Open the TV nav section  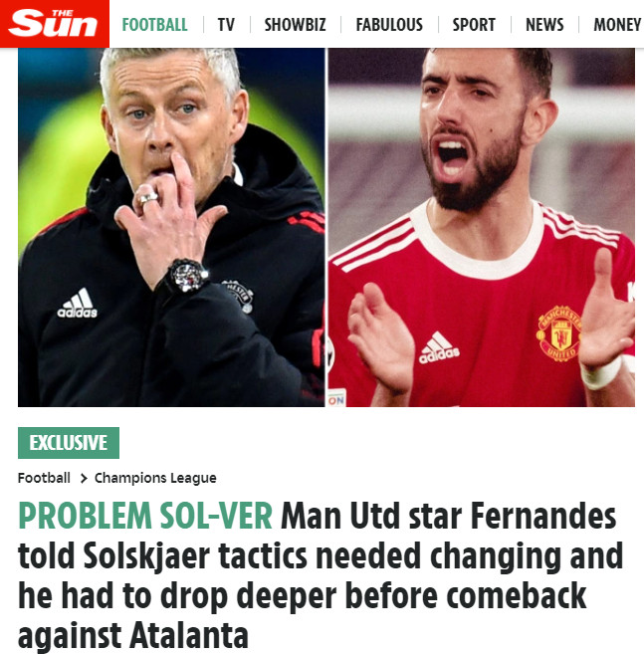[x=226, y=25]
